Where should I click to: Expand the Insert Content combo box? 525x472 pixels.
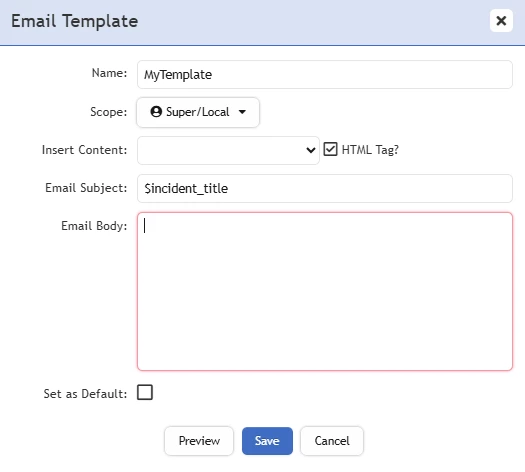228,150
